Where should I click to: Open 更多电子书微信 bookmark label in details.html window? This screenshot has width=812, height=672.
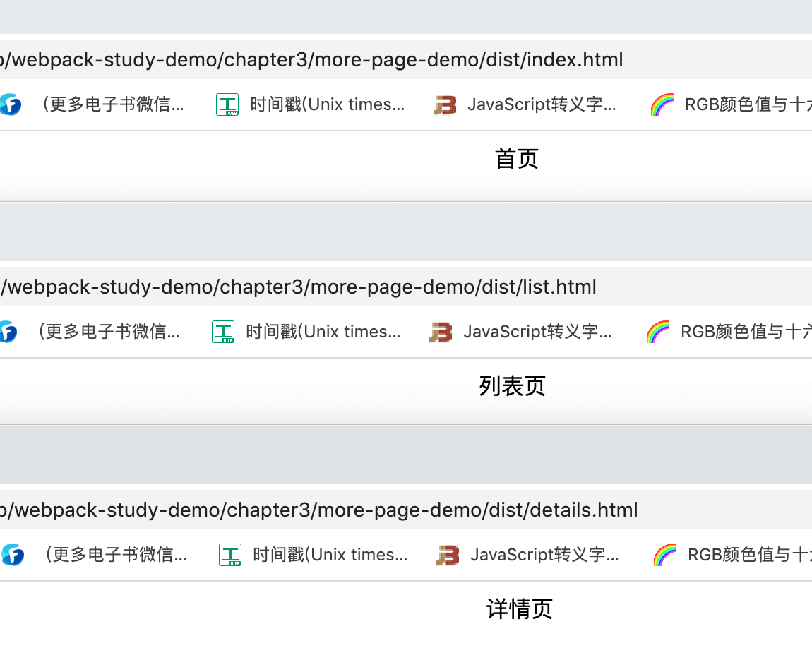pos(116,555)
